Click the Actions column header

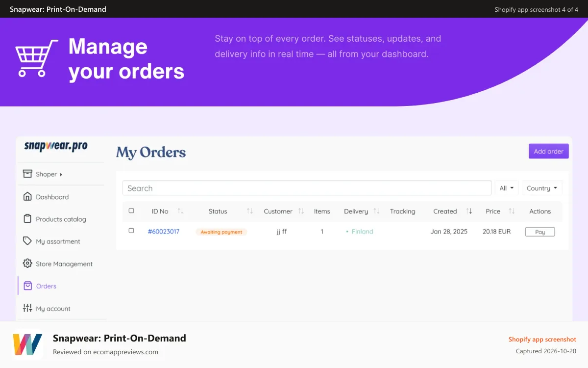tap(540, 211)
